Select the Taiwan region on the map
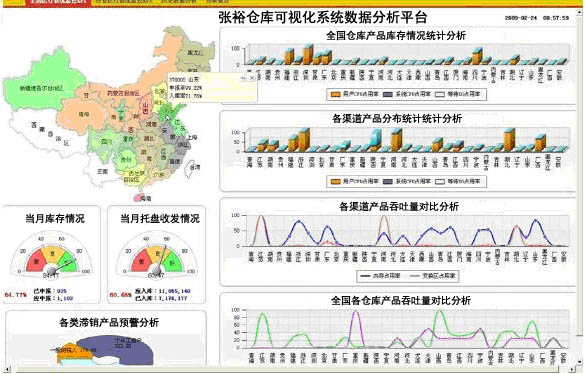 194,167
